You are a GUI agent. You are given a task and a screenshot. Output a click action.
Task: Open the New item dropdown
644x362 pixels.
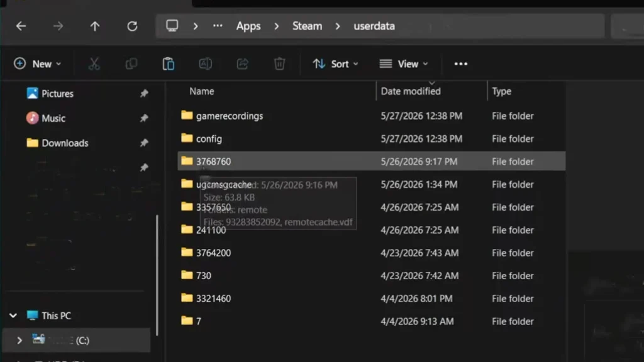point(37,64)
